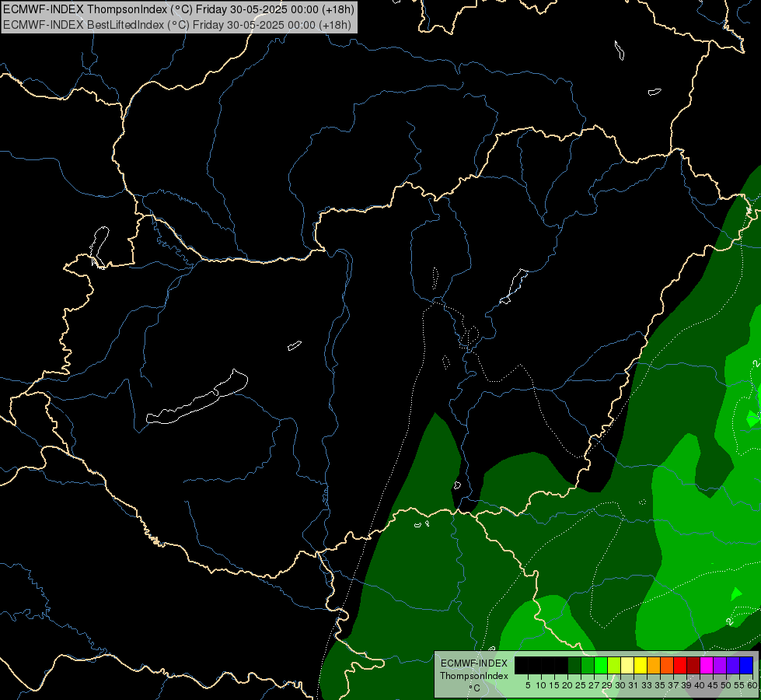The width and height of the screenshot is (761, 700).
Task: Click the legend's ThompsonIndex label
Action: (x=474, y=676)
